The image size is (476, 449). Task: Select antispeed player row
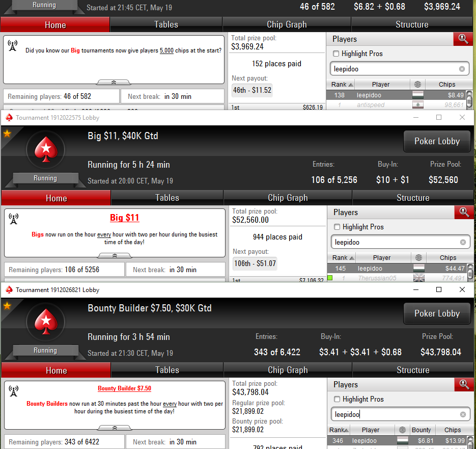tap(396, 105)
